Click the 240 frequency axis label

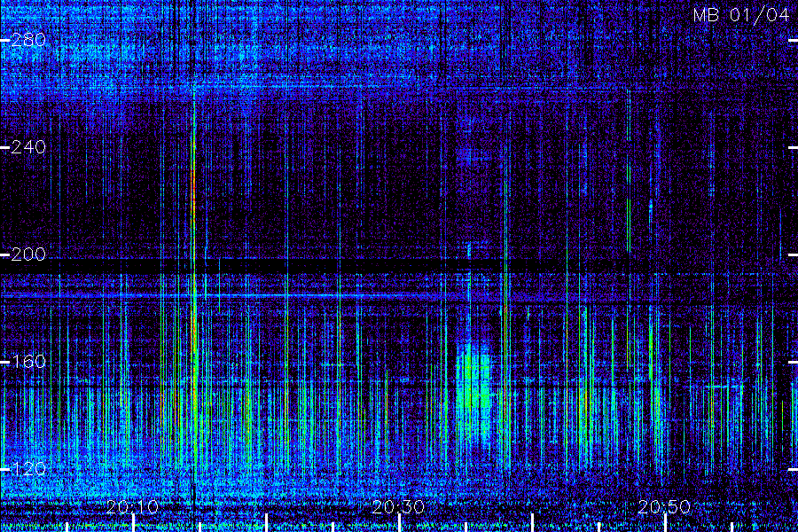[x=28, y=148]
